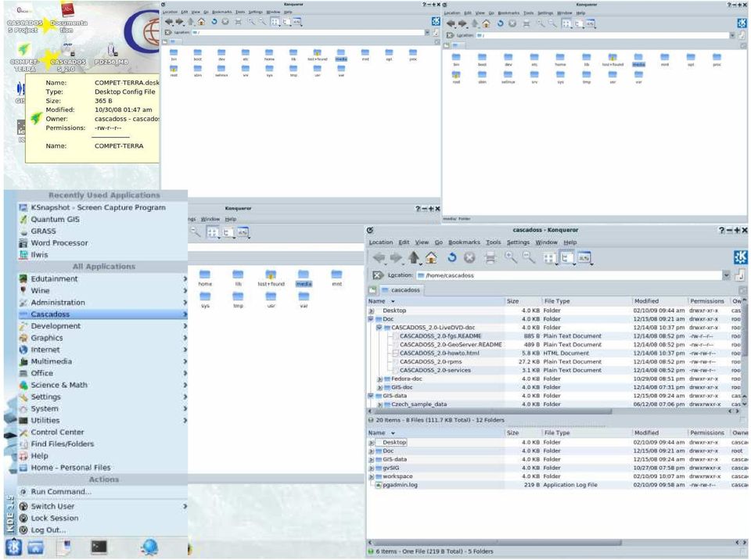Select the cascadoss tab
Screen dimensions: 751x560
pyautogui.click(x=401, y=290)
